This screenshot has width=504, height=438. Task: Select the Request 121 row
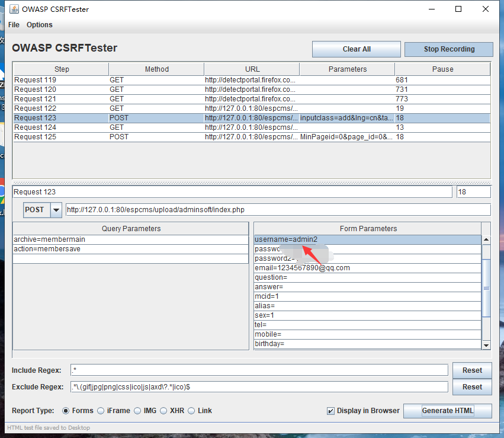point(252,99)
